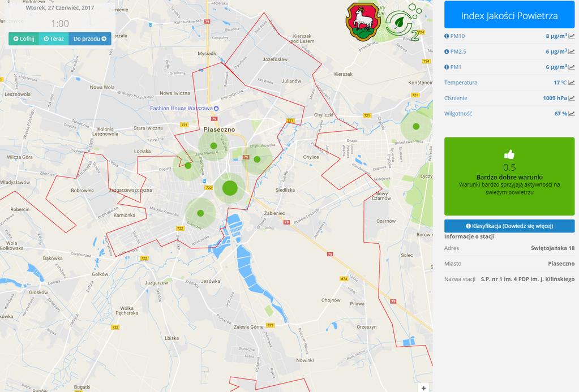Click the 1009 hPa pressure value
The width and height of the screenshot is (579, 392).
point(555,98)
